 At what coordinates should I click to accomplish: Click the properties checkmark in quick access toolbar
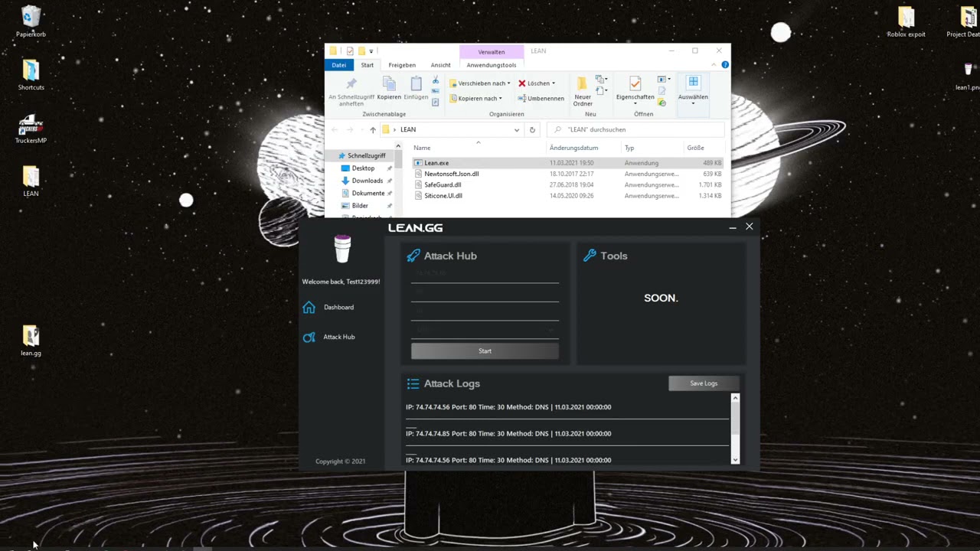[x=350, y=51]
